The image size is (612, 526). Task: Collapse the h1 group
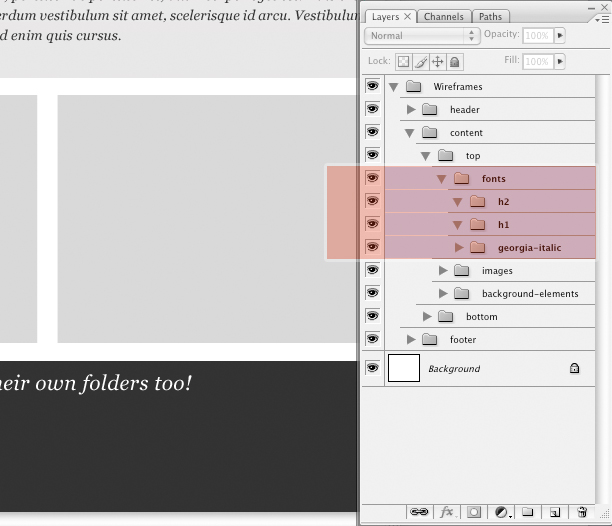(x=457, y=225)
